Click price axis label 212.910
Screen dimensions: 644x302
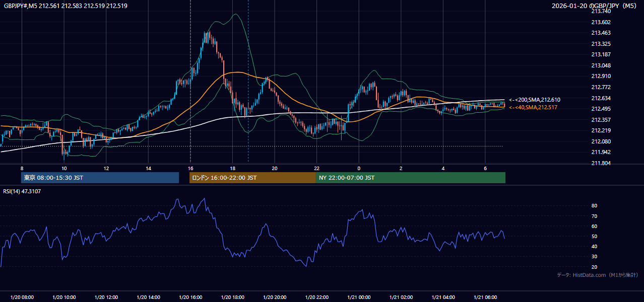pos(601,77)
